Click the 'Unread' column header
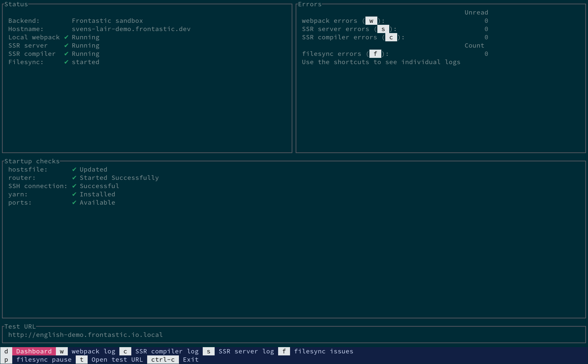This screenshot has height=364, width=588. (x=477, y=12)
